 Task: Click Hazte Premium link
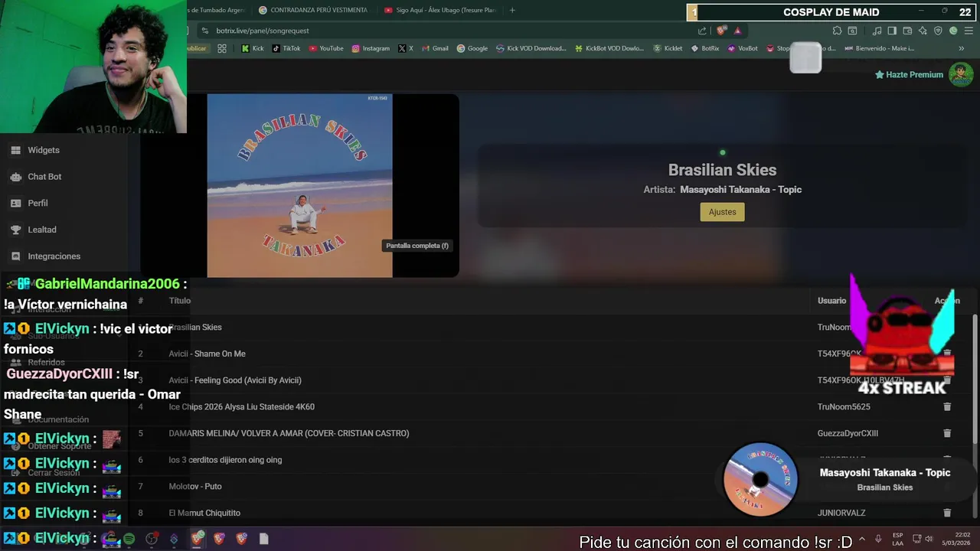(x=909, y=74)
